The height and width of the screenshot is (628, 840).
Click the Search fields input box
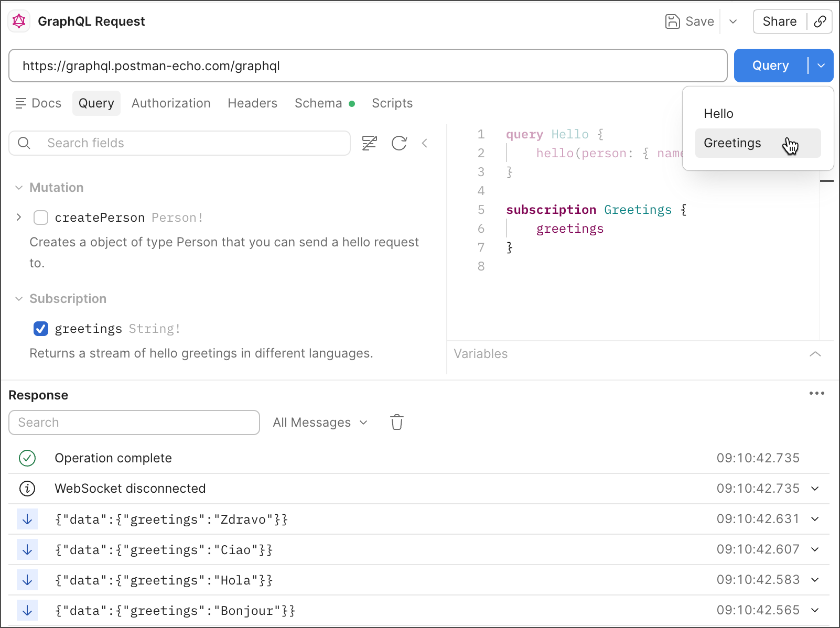coord(189,143)
